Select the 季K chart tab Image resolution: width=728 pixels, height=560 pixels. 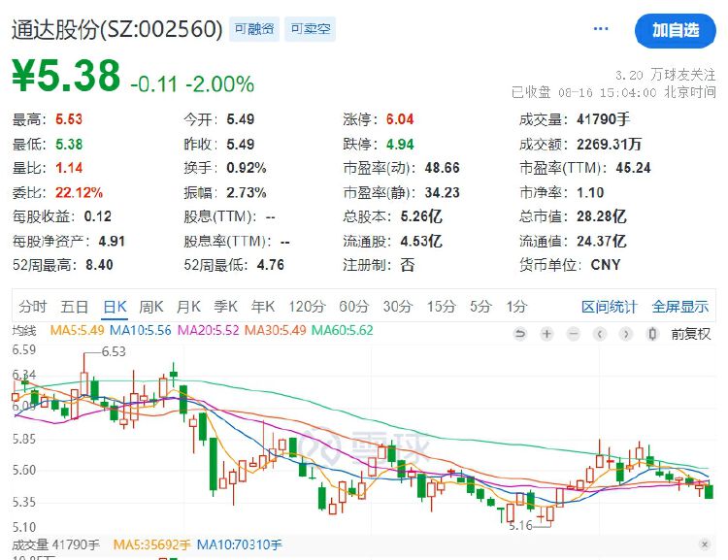(x=225, y=307)
